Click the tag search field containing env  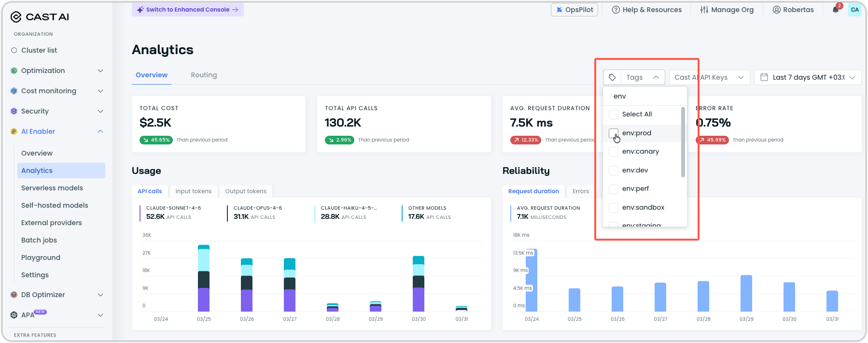pos(645,96)
